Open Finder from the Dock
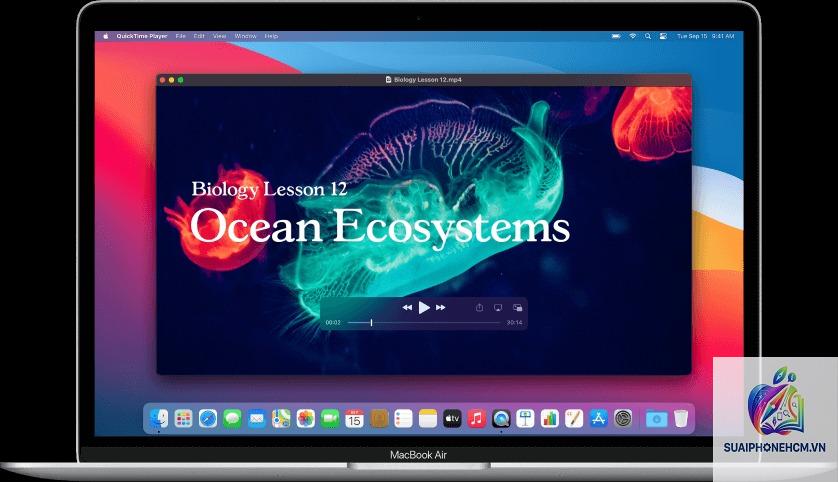This screenshot has height=482, width=838. click(x=159, y=418)
